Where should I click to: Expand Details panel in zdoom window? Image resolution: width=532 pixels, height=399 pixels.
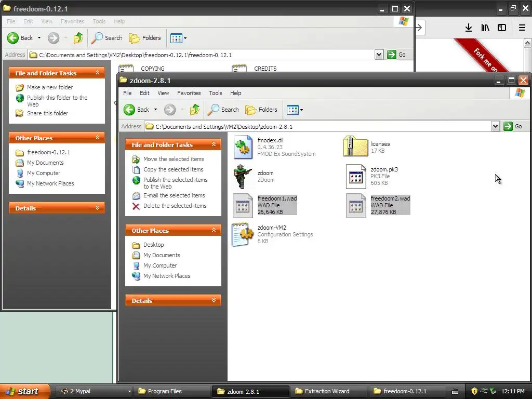[x=214, y=301]
